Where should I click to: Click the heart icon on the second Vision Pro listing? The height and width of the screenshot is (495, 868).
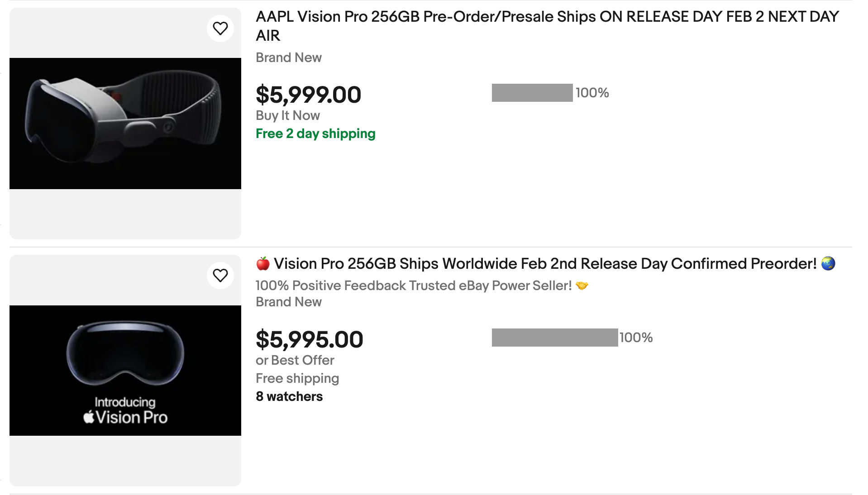[220, 275]
